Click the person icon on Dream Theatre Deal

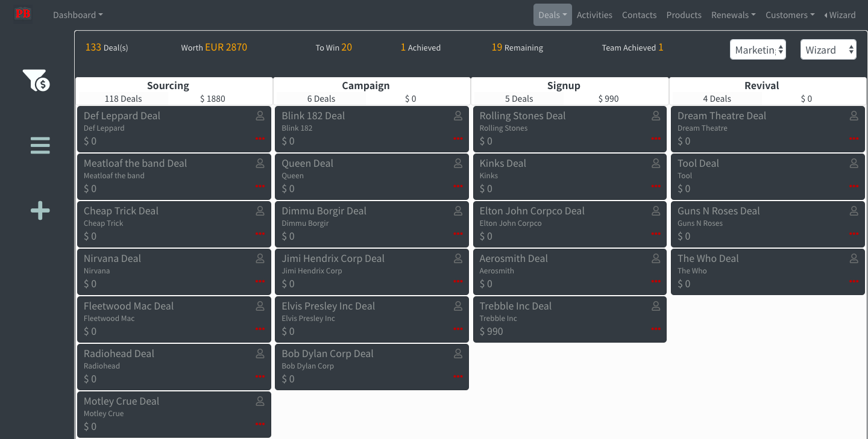(854, 116)
